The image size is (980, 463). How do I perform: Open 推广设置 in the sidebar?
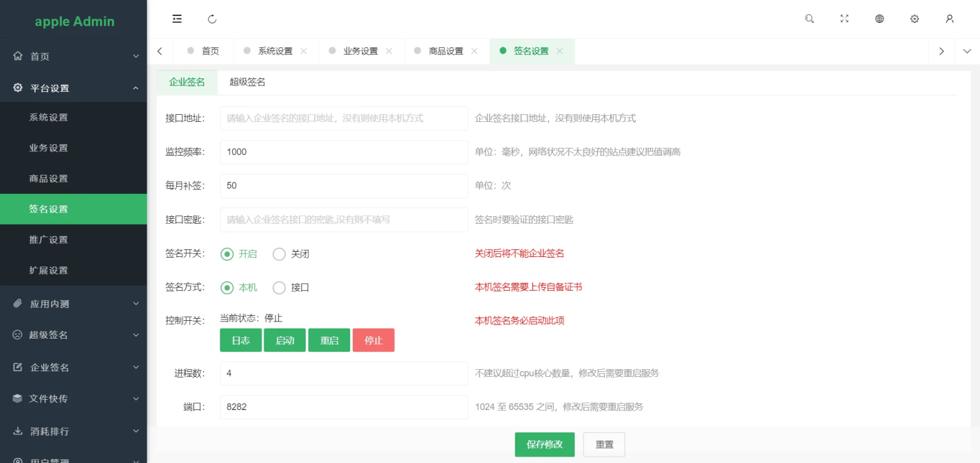coord(48,240)
